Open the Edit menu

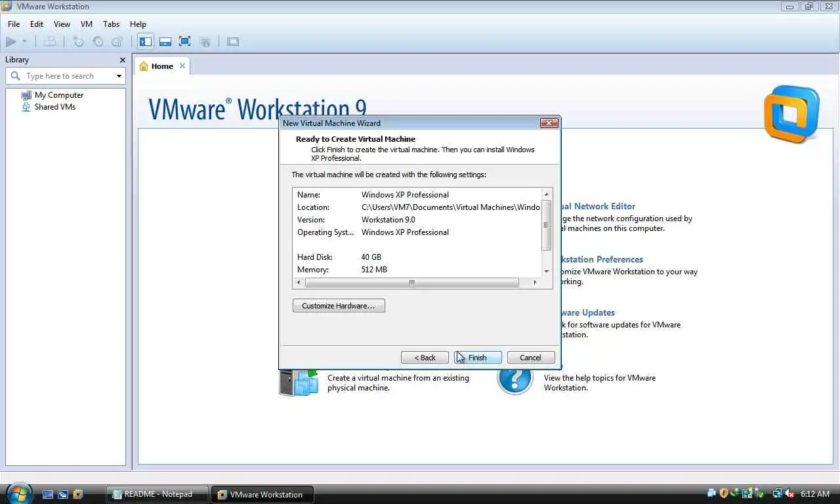tap(37, 24)
